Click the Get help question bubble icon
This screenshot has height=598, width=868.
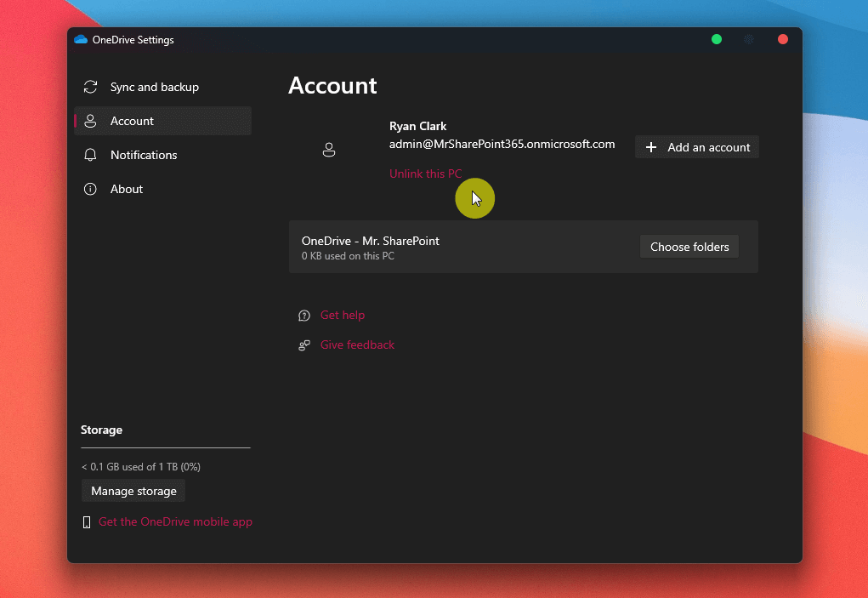tap(304, 316)
